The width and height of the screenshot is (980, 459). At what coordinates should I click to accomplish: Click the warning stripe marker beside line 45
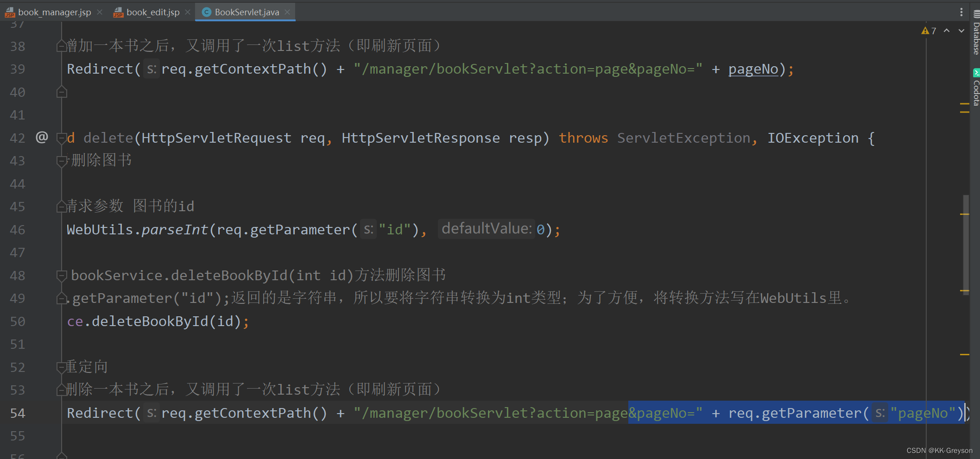(965, 214)
